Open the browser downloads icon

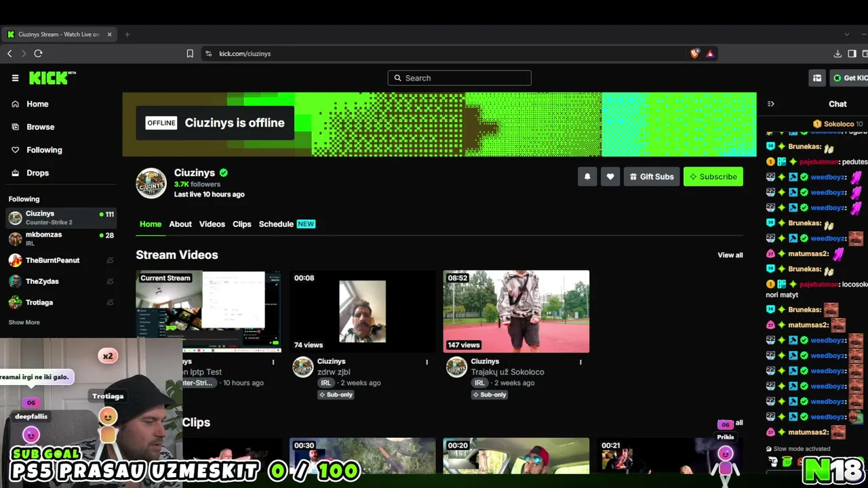[837, 54]
